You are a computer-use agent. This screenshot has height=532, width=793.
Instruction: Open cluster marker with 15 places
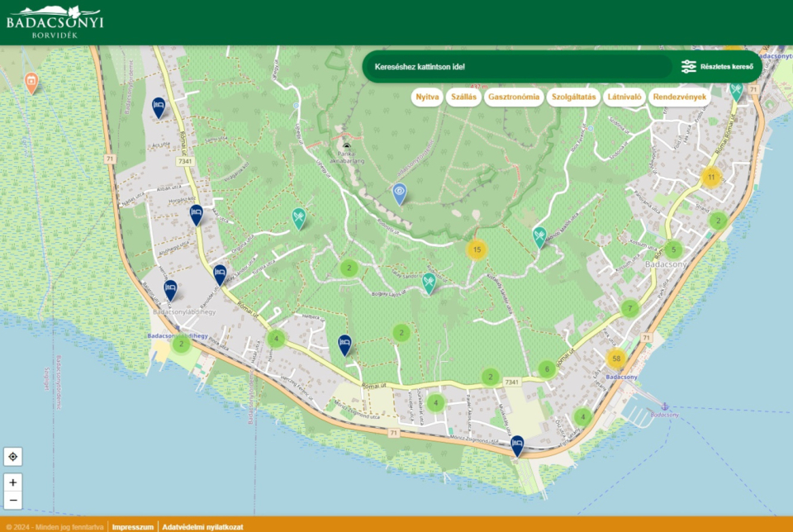(477, 249)
